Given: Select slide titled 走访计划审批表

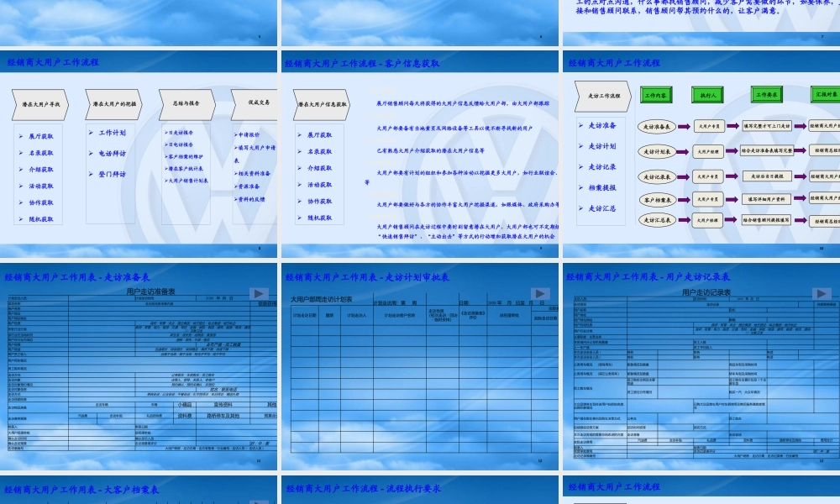Looking at the screenshot, I should 420,367.
